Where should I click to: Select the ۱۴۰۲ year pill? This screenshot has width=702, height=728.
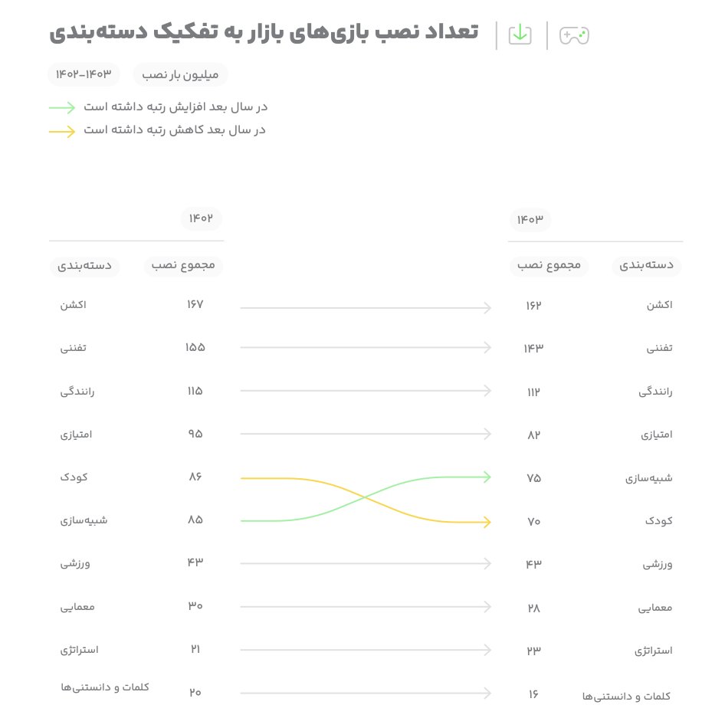201,218
